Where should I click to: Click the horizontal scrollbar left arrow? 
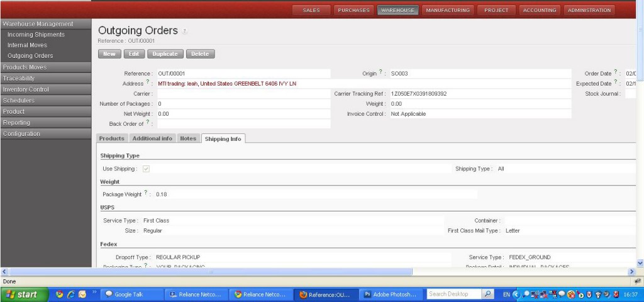pyautogui.click(x=4, y=272)
